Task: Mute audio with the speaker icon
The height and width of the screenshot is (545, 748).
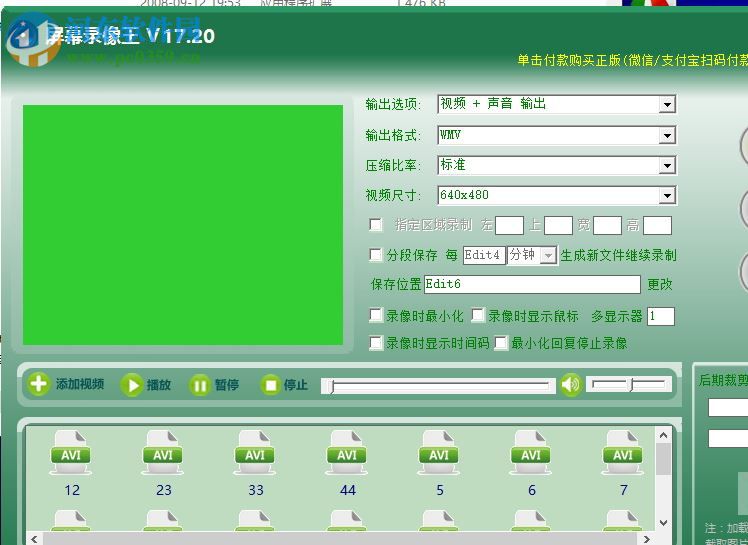Action: (x=571, y=384)
